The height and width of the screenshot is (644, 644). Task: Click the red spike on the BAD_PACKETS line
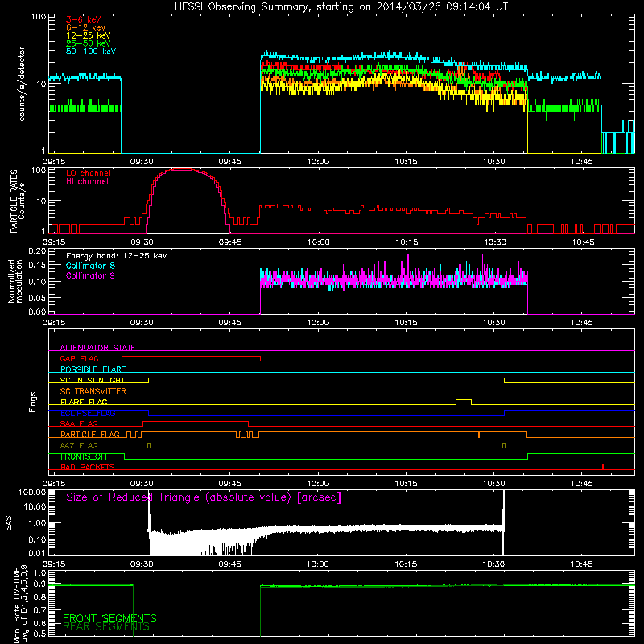[x=602, y=467]
